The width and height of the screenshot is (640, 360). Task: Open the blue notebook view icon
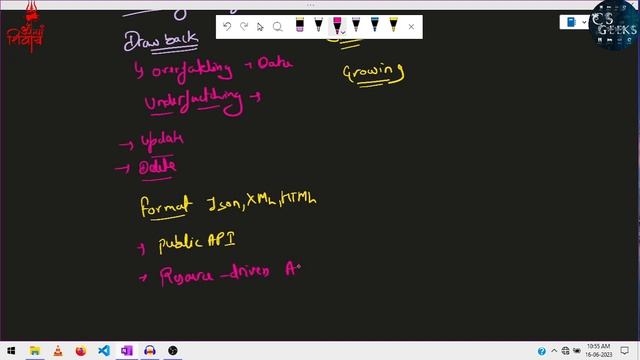click(x=571, y=22)
